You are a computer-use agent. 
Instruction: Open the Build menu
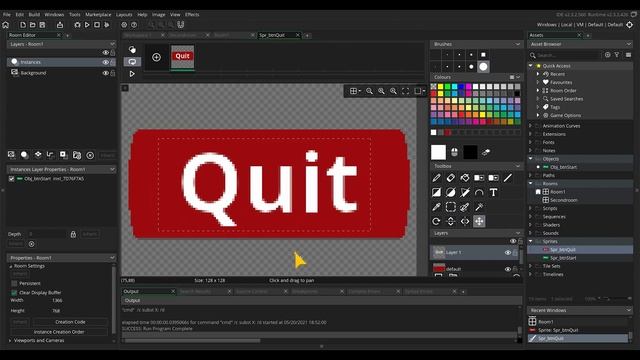(34, 14)
